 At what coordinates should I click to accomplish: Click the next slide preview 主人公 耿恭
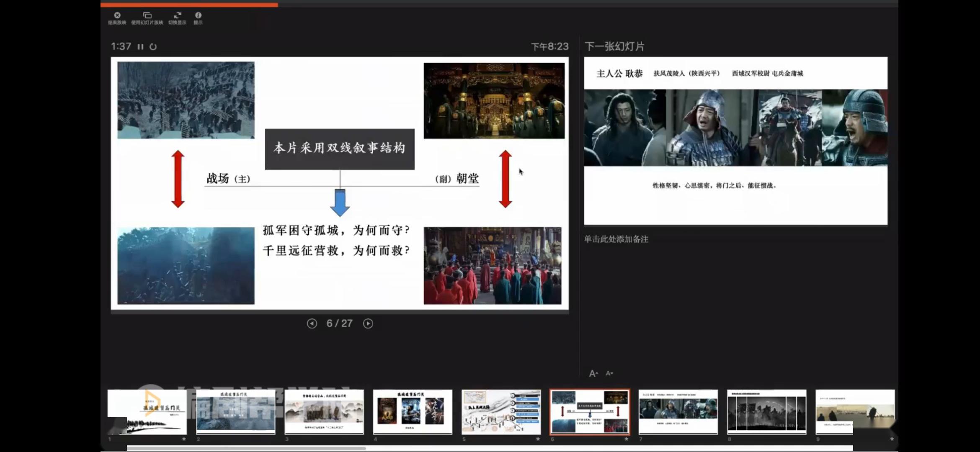point(736,141)
